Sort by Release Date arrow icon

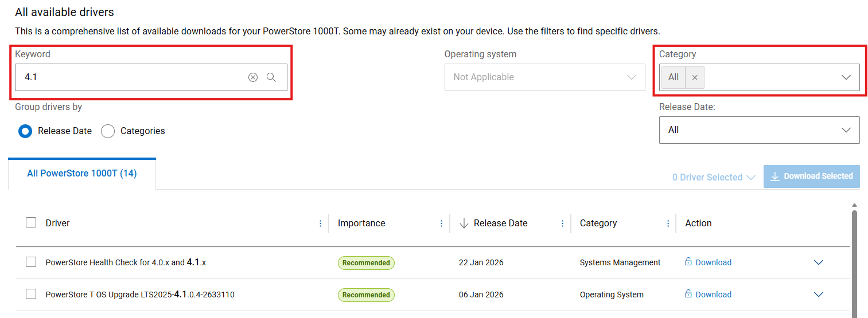pyautogui.click(x=464, y=223)
